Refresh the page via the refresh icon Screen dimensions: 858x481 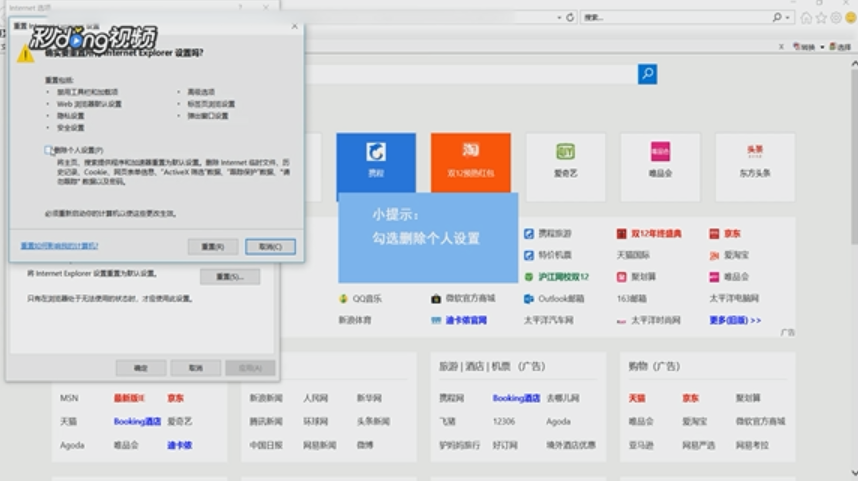coord(570,18)
